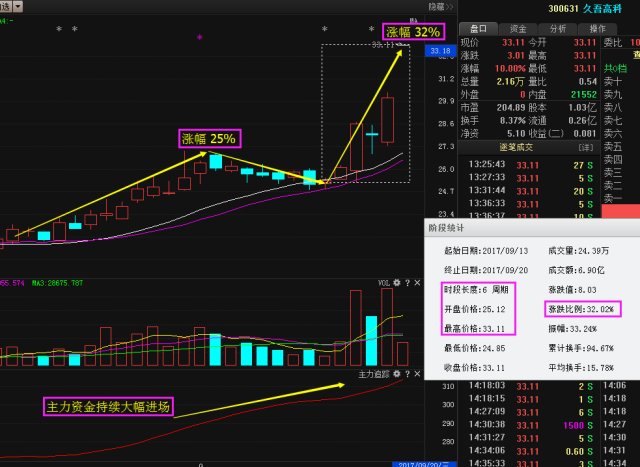Click the 33.18 price axis marker
The width and height of the screenshot is (640, 467).
click(x=440, y=51)
